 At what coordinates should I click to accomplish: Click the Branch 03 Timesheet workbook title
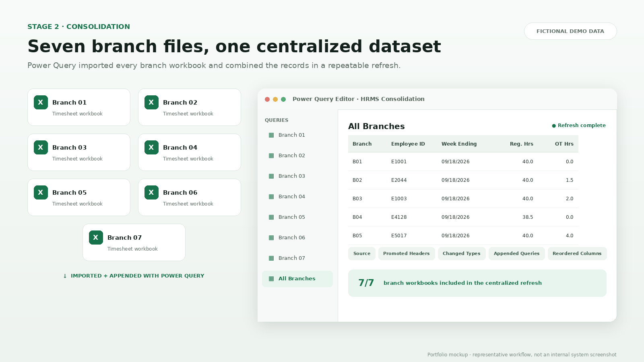pyautogui.click(x=69, y=148)
